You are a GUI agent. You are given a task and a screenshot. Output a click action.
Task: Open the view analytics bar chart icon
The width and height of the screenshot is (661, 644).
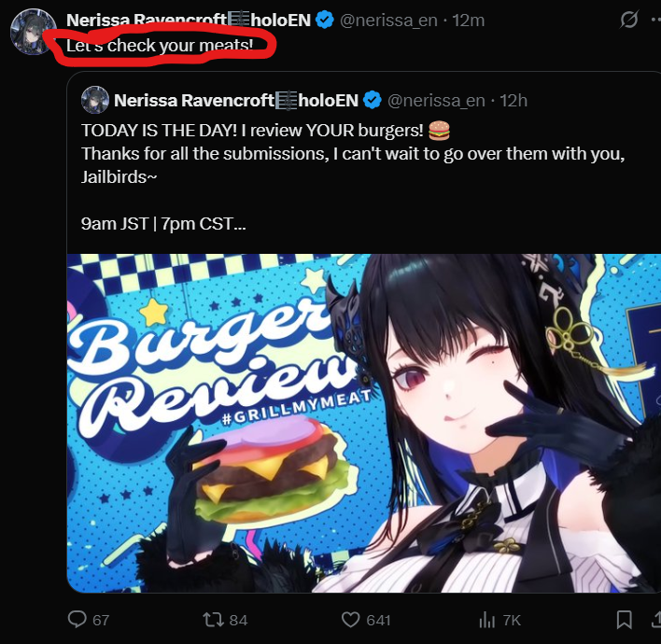pos(487,620)
